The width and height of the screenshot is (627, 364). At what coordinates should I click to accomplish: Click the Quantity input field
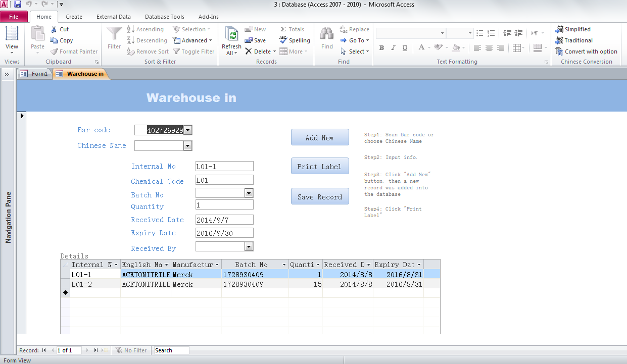pos(224,205)
